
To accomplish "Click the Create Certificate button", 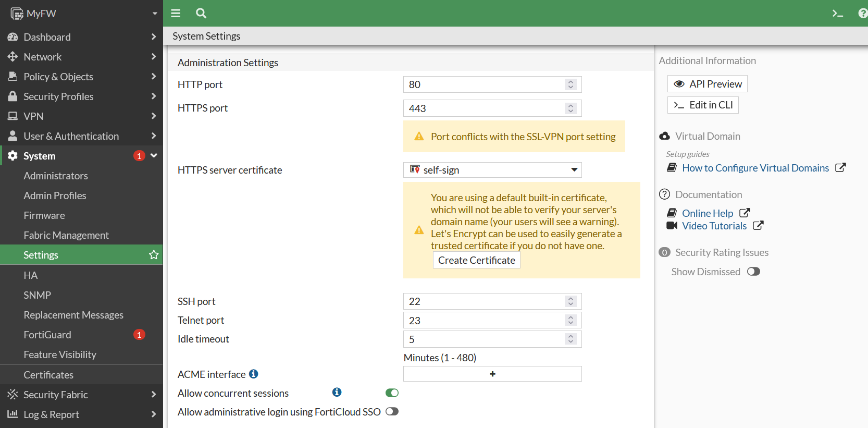I will coord(477,260).
